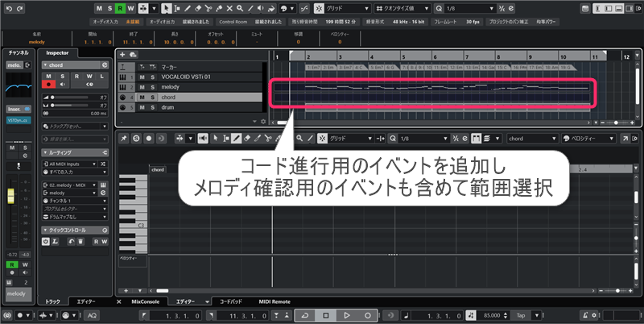
Task: Adjust the MIDI volume slider in chord inspector
Action: click(70, 98)
